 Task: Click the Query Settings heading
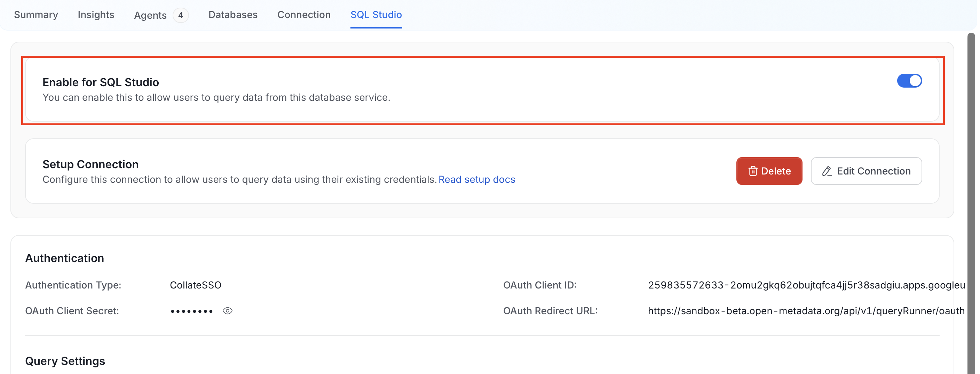[65, 361]
